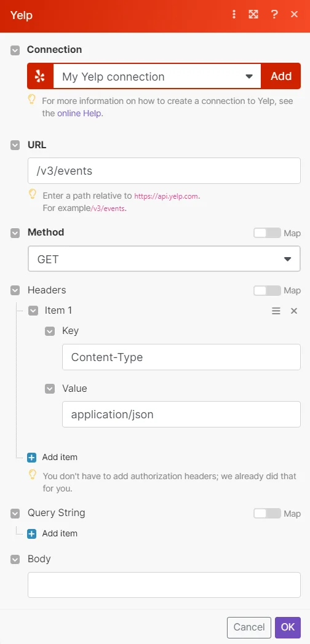The image size is (310, 644).
Task: Click the expand-to-fullscreen icon in header
Action: click(x=253, y=15)
